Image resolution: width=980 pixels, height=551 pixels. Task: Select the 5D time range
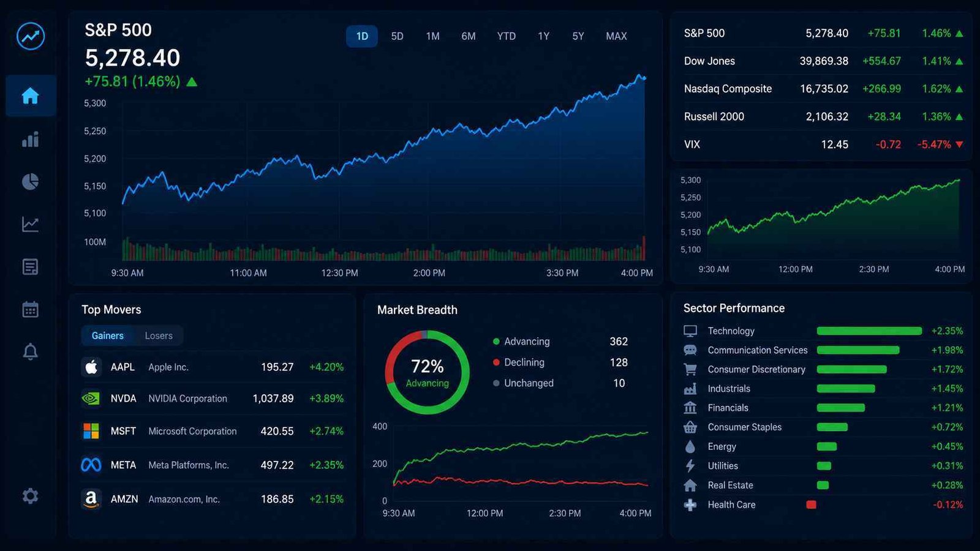click(x=397, y=36)
